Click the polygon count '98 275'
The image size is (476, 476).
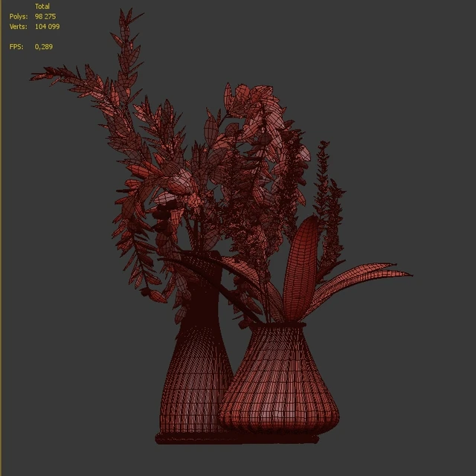pos(45,16)
